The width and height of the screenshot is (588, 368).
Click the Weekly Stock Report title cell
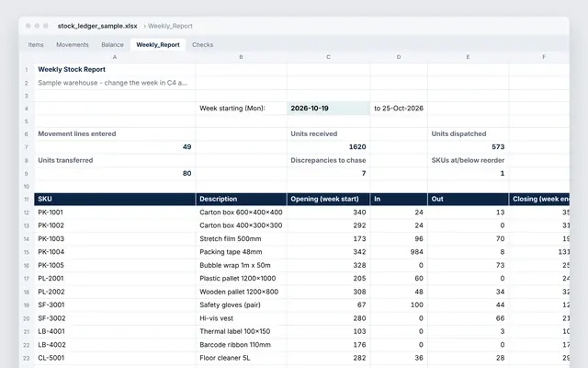(x=115, y=70)
